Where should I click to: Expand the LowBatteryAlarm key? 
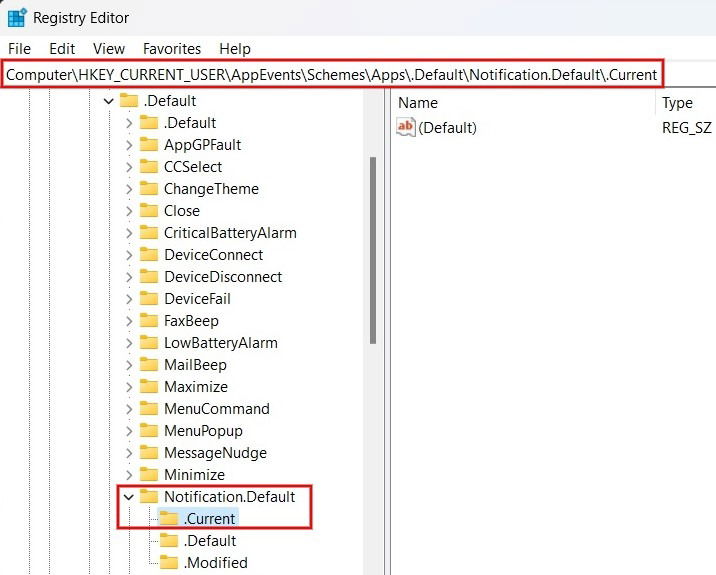pos(129,343)
